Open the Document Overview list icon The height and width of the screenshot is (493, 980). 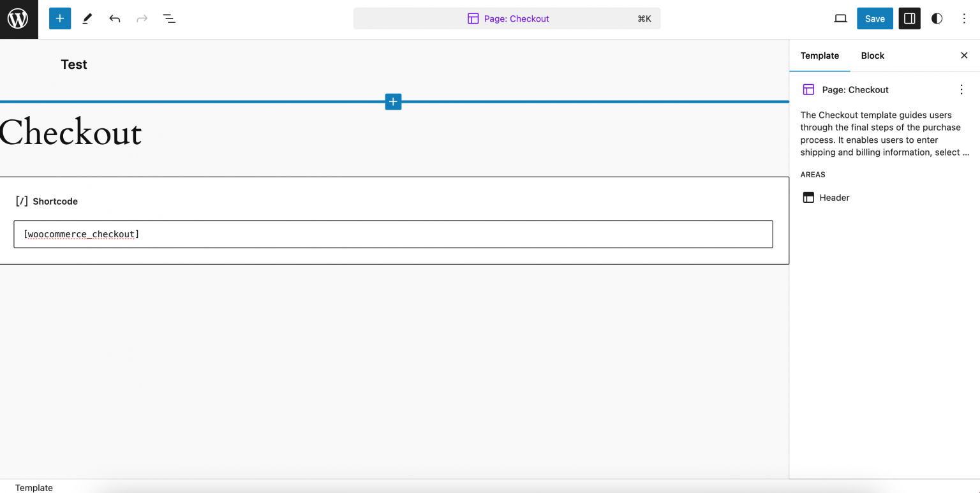(169, 18)
